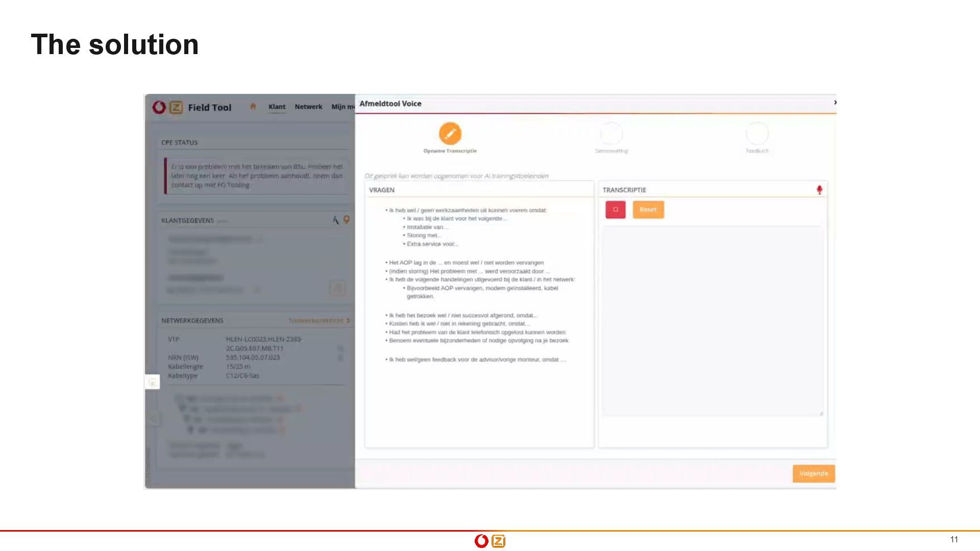Click the 'Extra service voor...' sub-bullet

[x=431, y=244]
